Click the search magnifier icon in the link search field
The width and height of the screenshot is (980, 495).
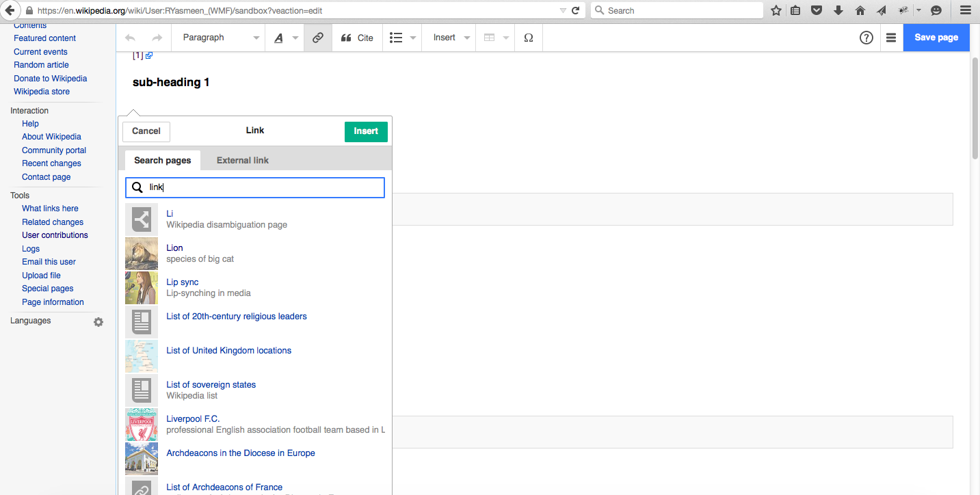(x=137, y=187)
